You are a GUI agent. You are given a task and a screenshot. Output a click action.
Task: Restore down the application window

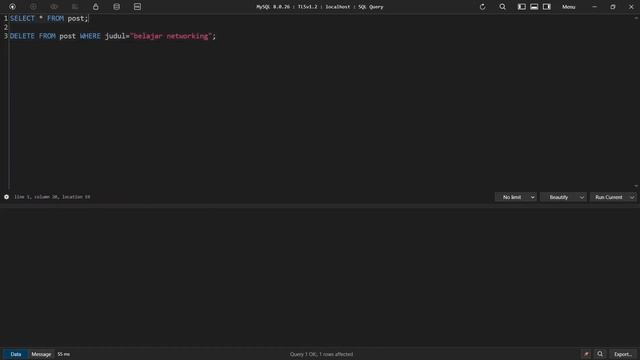click(613, 7)
